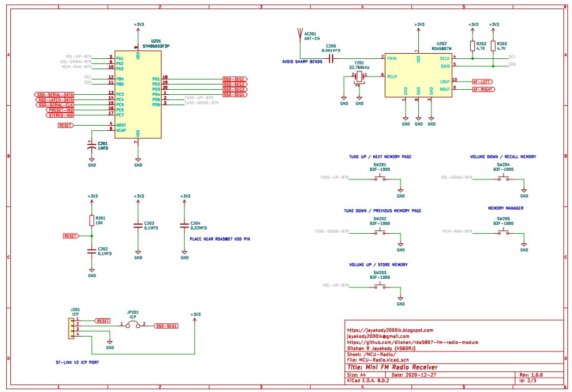This screenshot has width=572, height=392.
Task: Pick the C204 0.22MFD capacitor symbol
Action: pos(185,226)
